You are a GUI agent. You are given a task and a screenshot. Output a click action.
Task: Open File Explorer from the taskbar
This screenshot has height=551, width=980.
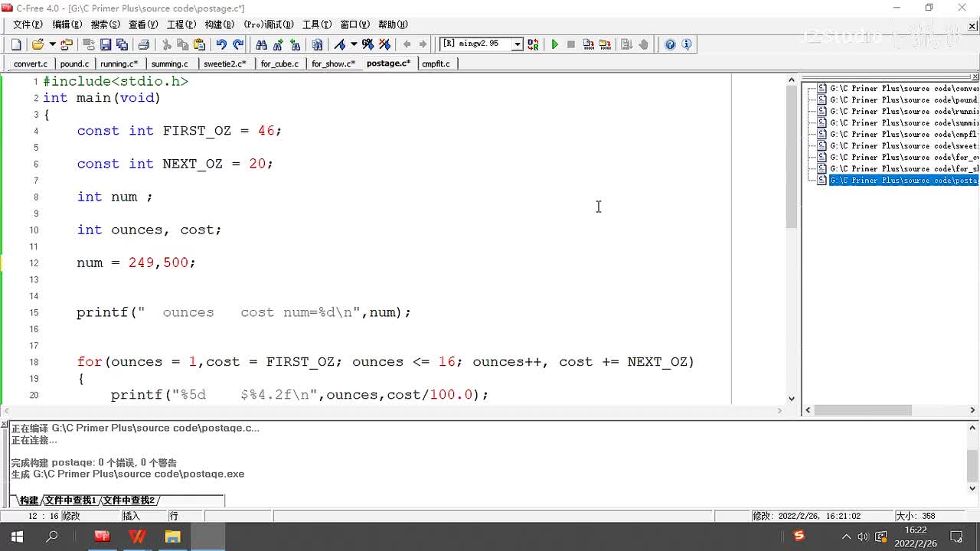[x=172, y=536]
